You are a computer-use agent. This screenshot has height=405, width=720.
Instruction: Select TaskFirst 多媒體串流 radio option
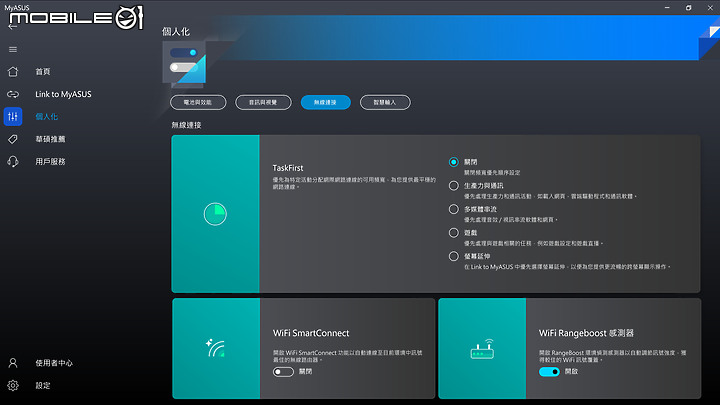tap(454, 209)
